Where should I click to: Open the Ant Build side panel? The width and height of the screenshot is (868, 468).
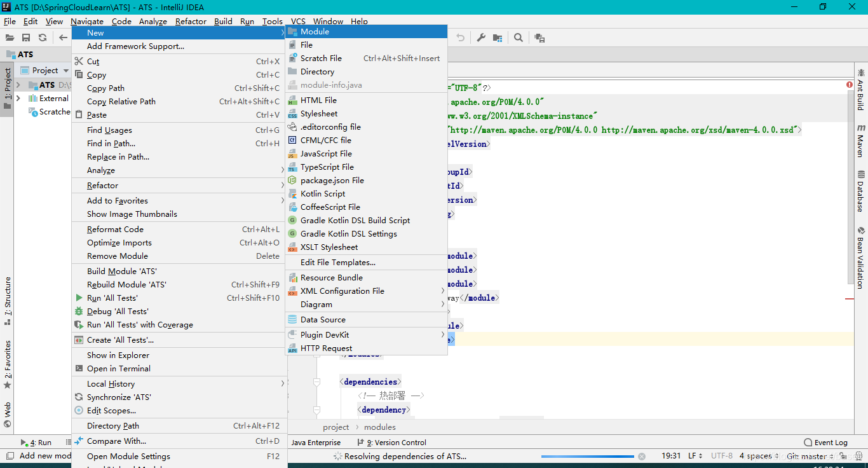point(861,90)
